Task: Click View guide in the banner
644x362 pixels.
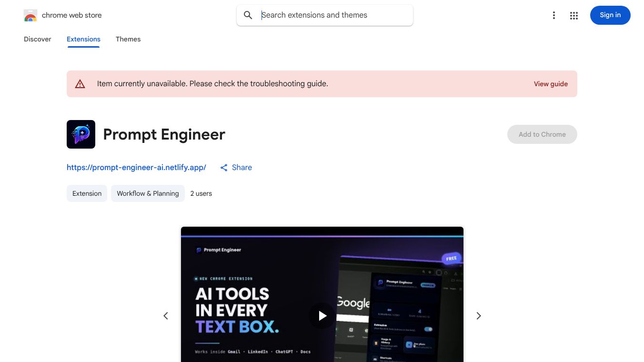Action: pyautogui.click(x=551, y=84)
